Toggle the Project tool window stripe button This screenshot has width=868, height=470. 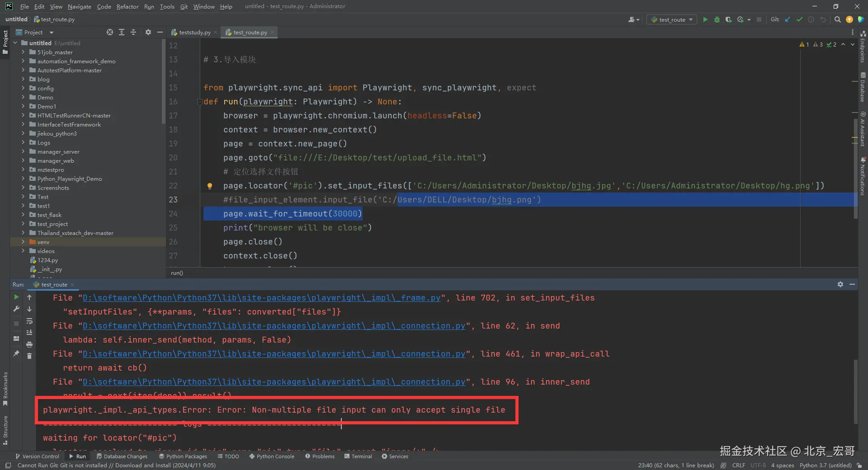[5, 42]
